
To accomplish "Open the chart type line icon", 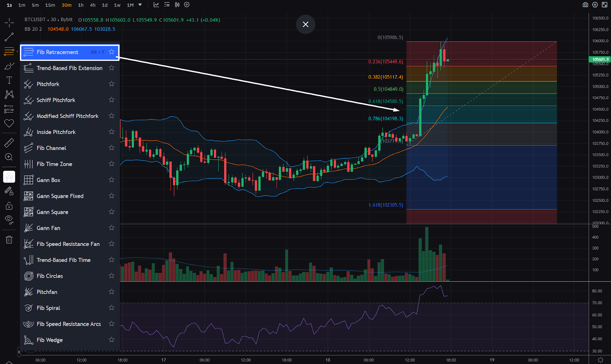I will pyautogui.click(x=156, y=5).
